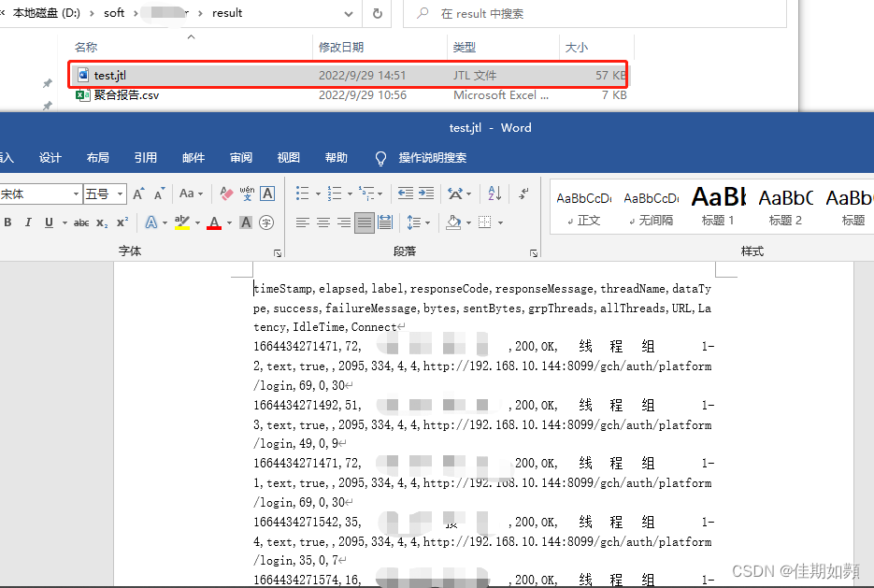The image size is (874, 588).
Task: Switch to the 视图 ribbon tab
Action: click(x=289, y=157)
